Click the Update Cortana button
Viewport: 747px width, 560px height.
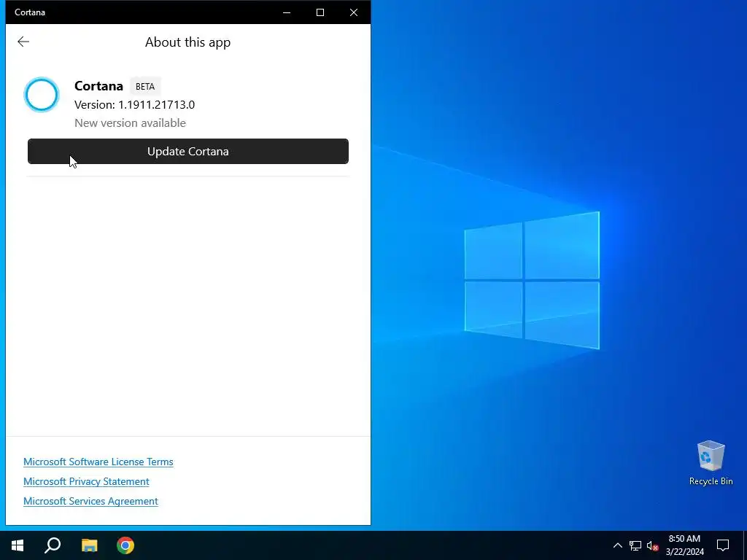[x=188, y=152]
